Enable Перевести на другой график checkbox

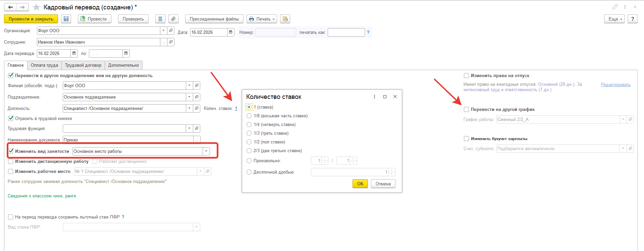tap(466, 110)
